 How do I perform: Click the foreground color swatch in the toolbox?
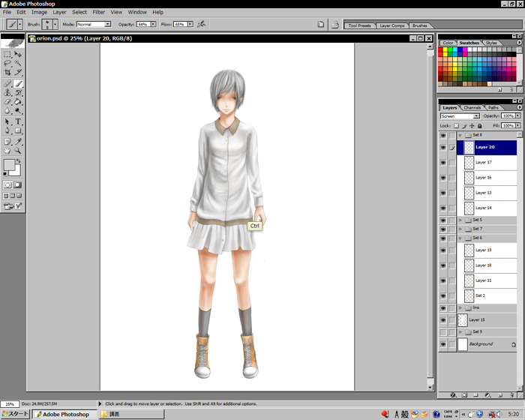(x=10, y=165)
